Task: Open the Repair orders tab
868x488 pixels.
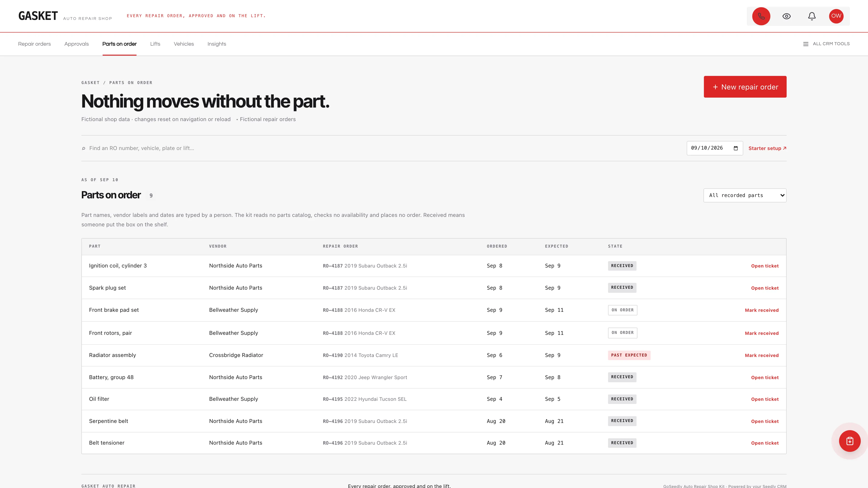Action: (x=34, y=44)
